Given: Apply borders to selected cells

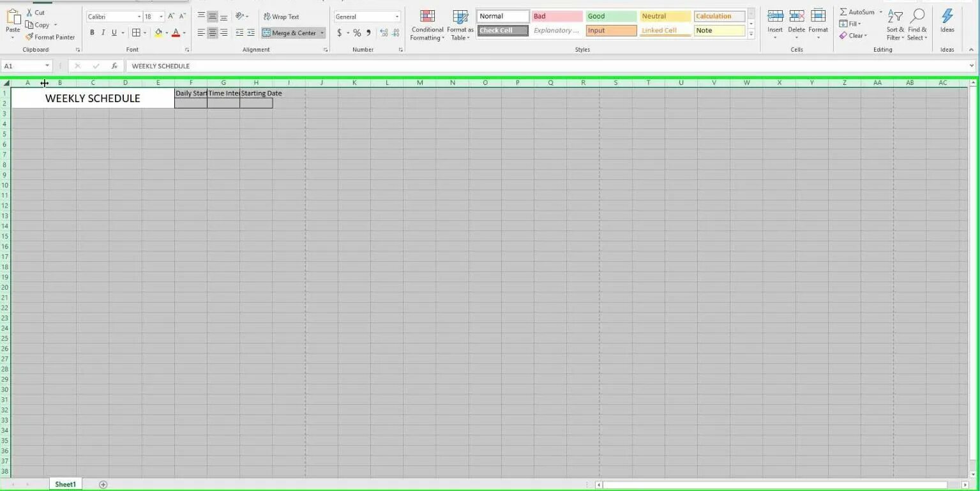Looking at the screenshot, I should [x=136, y=33].
